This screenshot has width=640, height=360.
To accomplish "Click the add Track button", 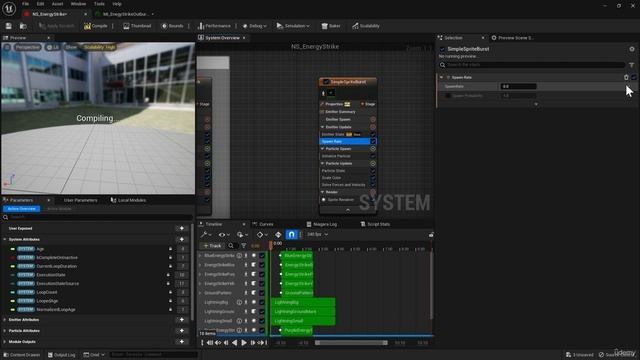I will click(x=212, y=246).
